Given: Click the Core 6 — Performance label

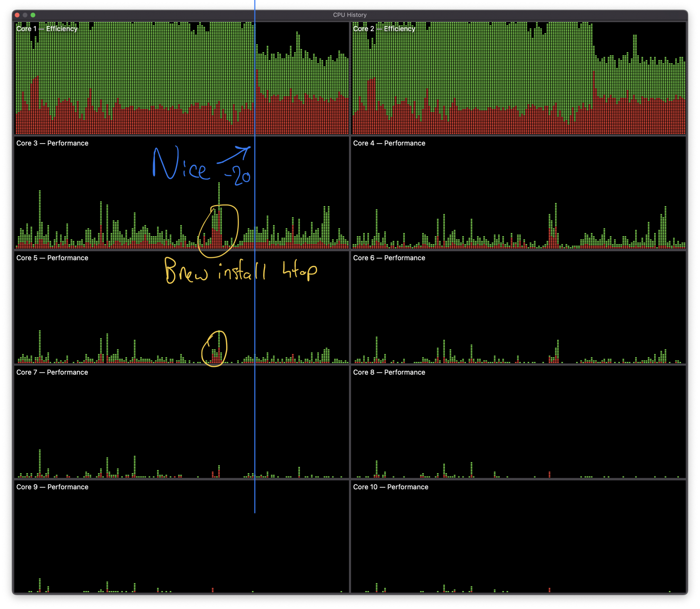Looking at the screenshot, I should [389, 258].
